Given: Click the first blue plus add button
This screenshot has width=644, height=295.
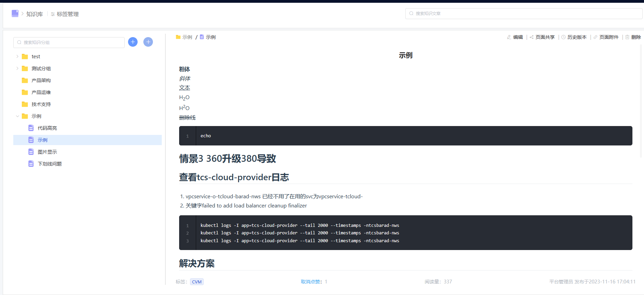Looking at the screenshot, I should pyautogui.click(x=133, y=42).
